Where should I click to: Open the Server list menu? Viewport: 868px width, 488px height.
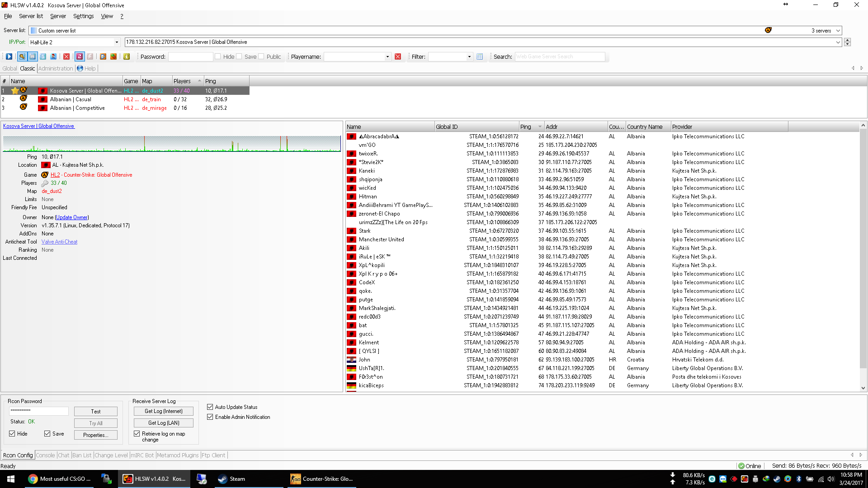[31, 16]
